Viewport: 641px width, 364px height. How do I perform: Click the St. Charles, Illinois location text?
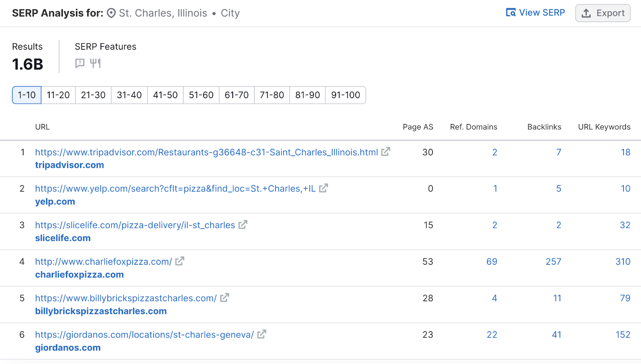click(163, 13)
